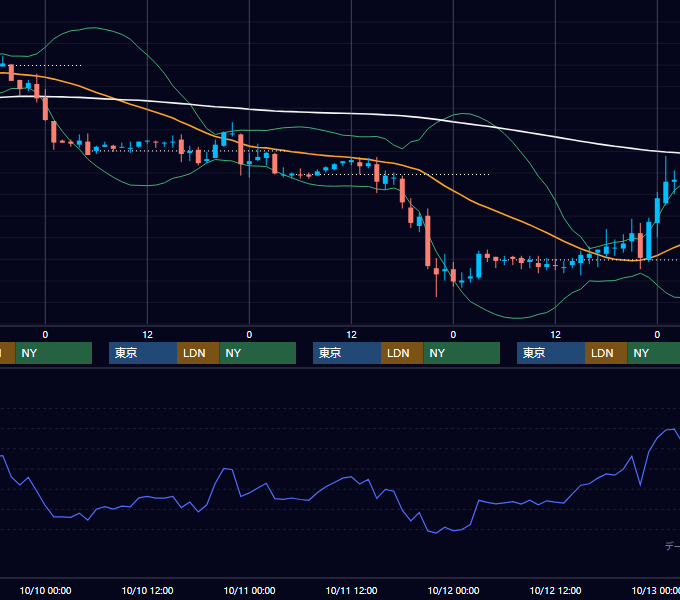This screenshot has width=680, height=600.
Task: Click the NY session block above 10/12 00:00
Action: (x=462, y=353)
